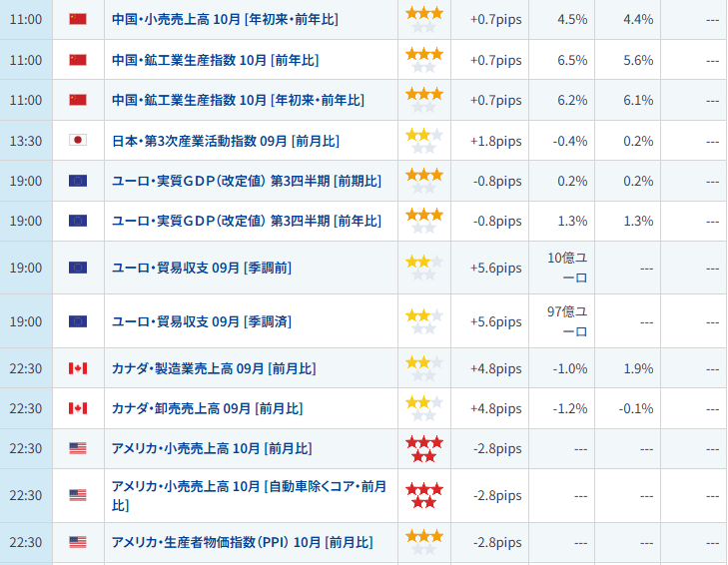This screenshot has height=565, width=728.
Task: Click EU flag in 貿易収支 [季調前] row
Action: coord(78,268)
